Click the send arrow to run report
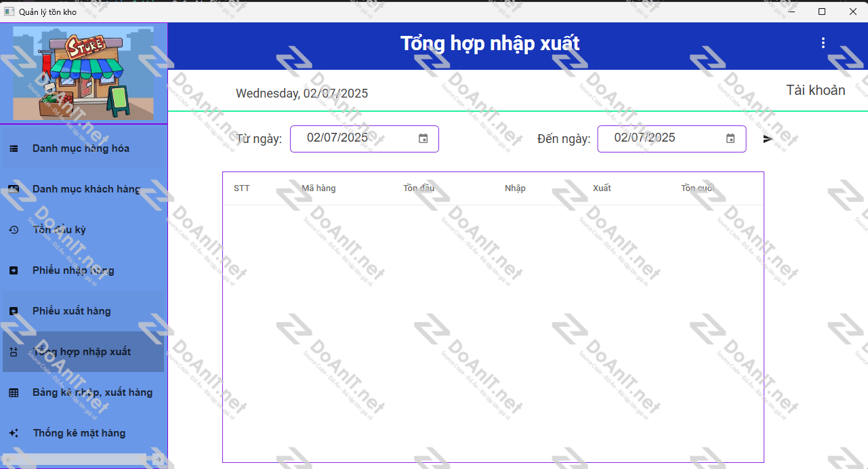Screen dimensions: 868x469 [x=768, y=139]
